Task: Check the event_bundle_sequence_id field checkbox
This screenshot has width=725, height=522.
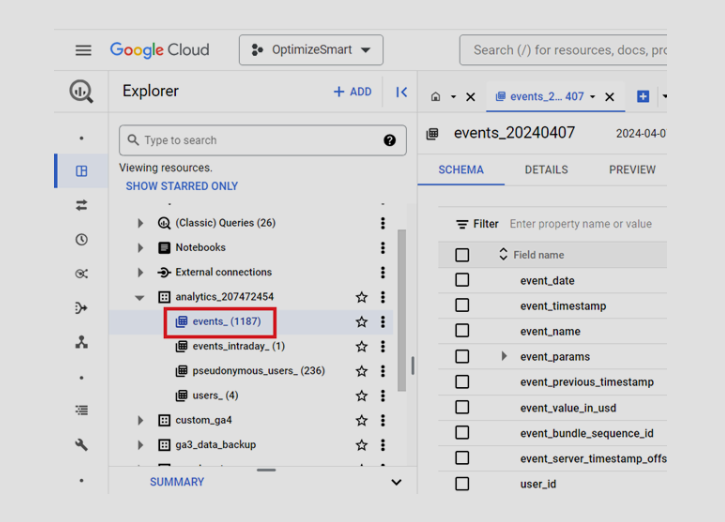Action: (x=462, y=433)
